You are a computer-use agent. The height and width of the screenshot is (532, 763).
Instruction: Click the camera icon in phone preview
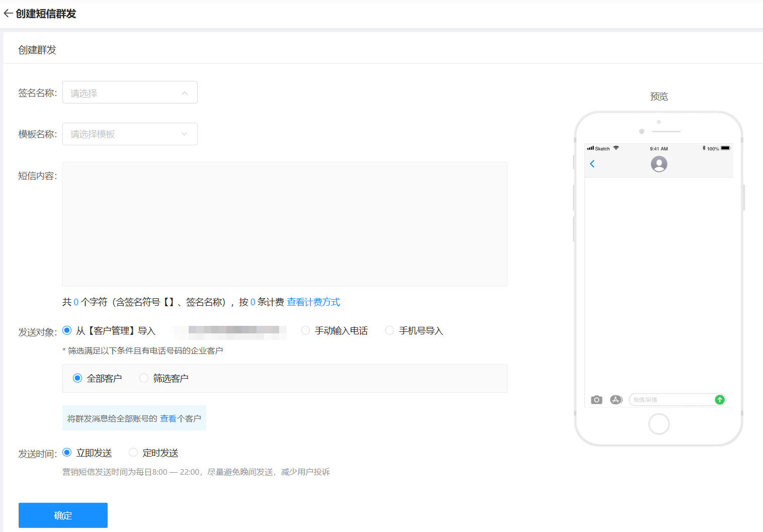coord(596,400)
